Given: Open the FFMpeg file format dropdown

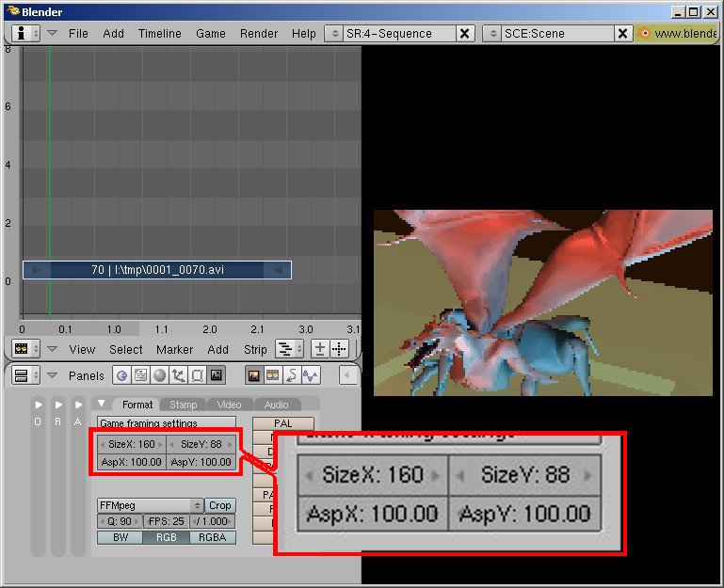Looking at the screenshot, I should click(151, 505).
